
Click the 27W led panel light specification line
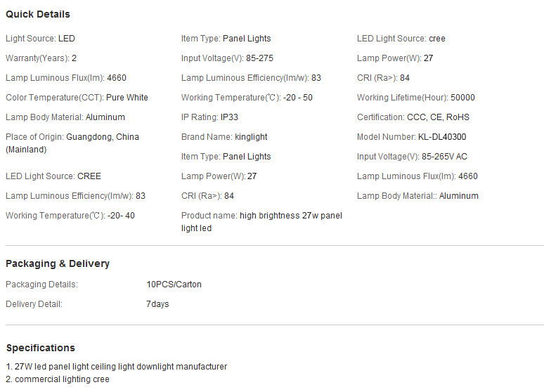pos(117,367)
